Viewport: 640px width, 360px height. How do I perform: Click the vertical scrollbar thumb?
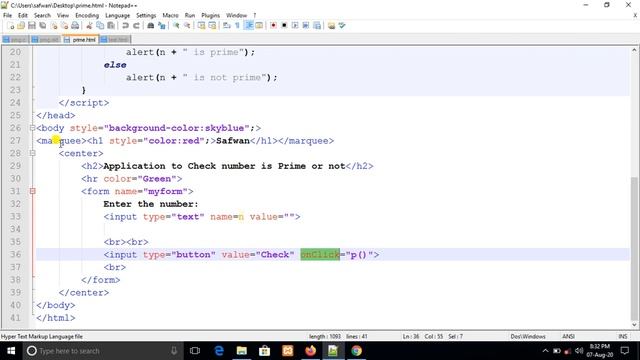(634, 248)
